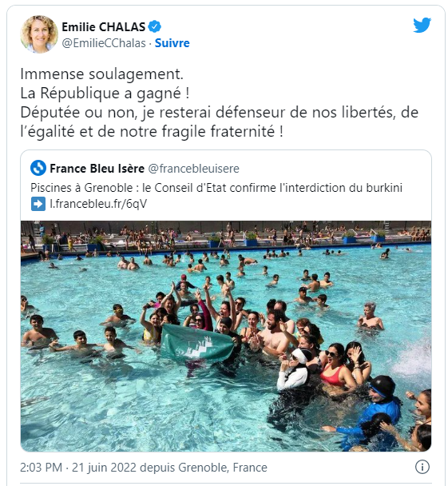The width and height of the screenshot is (448, 486).
Task: Open the quoted tweet headline about burkini
Action: pyautogui.click(x=216, y=188)
